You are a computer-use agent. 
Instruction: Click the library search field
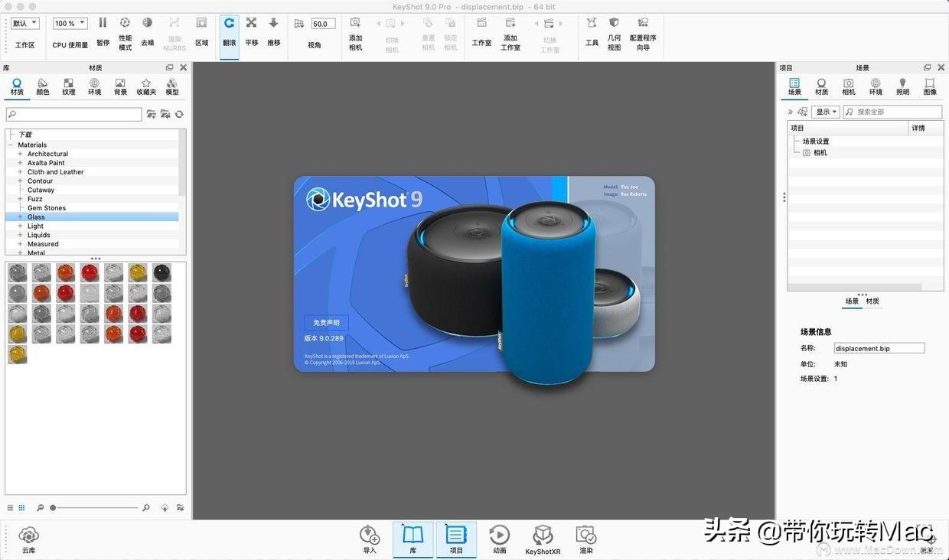pos(73,114)
